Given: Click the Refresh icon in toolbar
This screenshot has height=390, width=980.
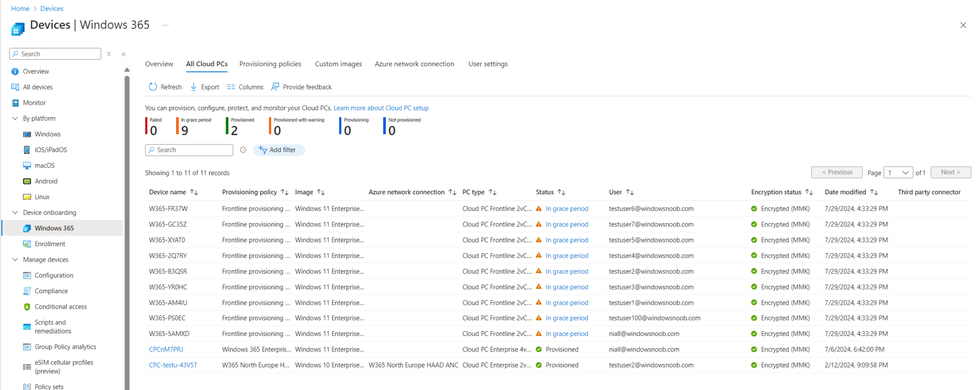Looking at the screenshot, I should tap(153, 87).
